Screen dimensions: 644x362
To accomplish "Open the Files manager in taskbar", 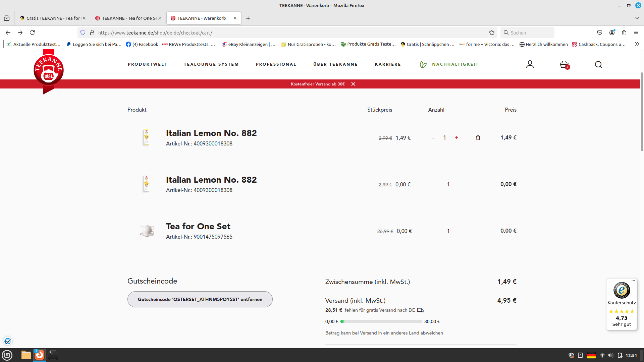I will point(26,355).
